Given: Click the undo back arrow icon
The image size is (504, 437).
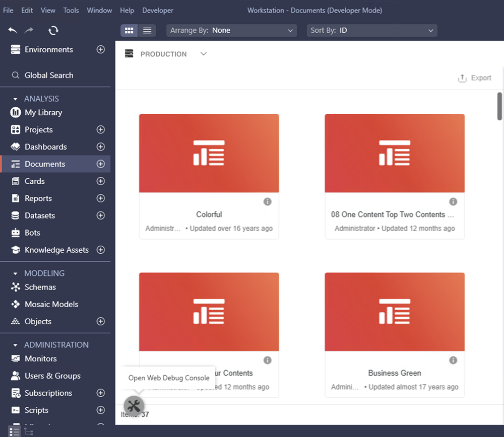Looking at the screenshot, I should 13,31.
